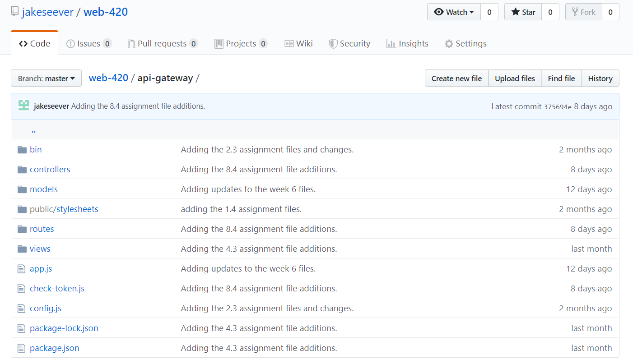633x364 pixels.
Task: Open latest commit hash 375694e
Action: 558,107
